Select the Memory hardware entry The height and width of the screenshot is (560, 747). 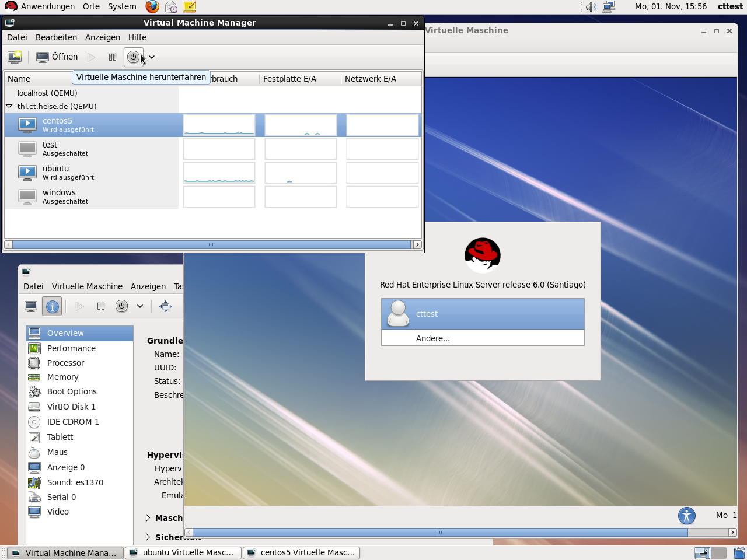click(x=62, y=377)
